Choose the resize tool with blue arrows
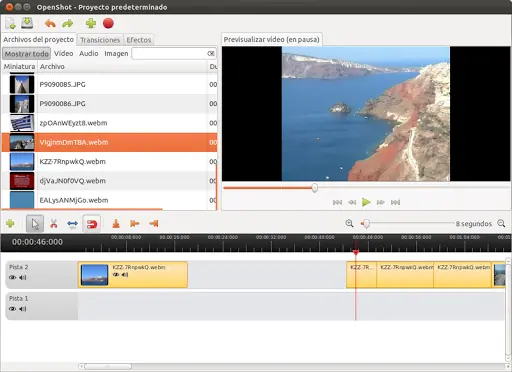The height and width of the screenshot is (372, 512). [x=72, y=224]
